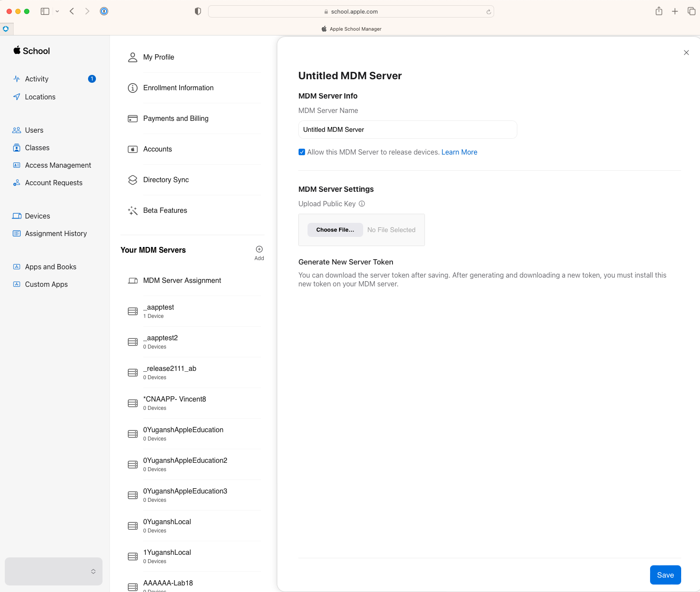The width and height of the screenshot is (700, 592).
Task: Open the Activity section icon
Action: pyautogui.click(x=17, y=79)
